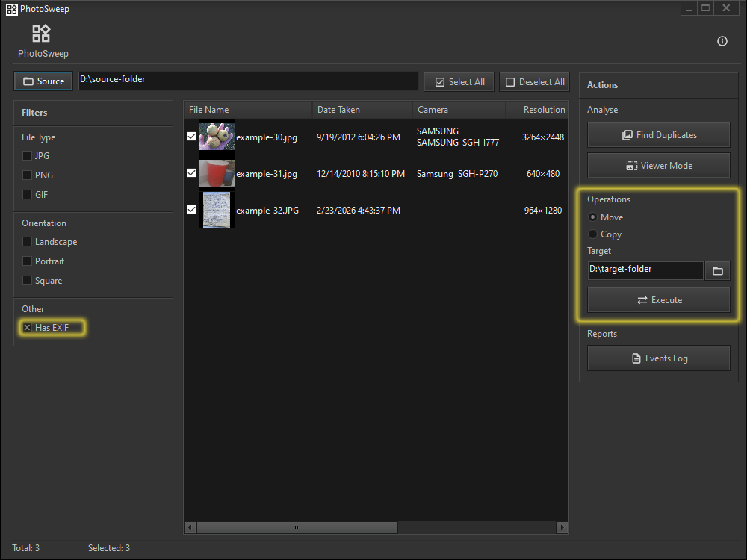Uncheck the row checkbox for example-31.jpg
747x560 pixels.
click(191, 172)
